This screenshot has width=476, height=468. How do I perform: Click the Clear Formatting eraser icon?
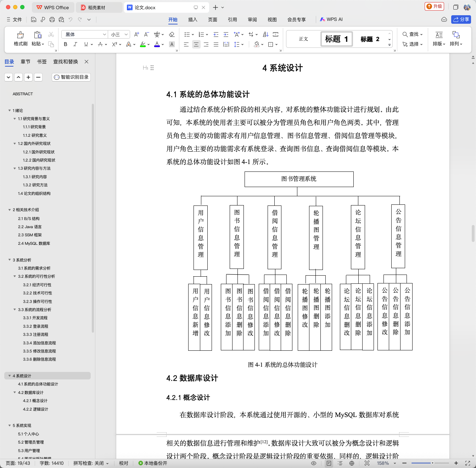[172, 34]
